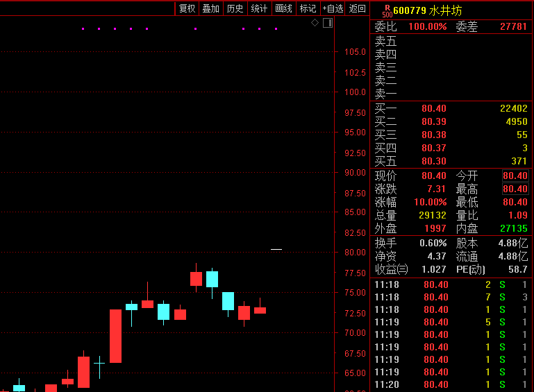
Task: Click the tallest red candlestick near 70.00
Action: (115, 336)
